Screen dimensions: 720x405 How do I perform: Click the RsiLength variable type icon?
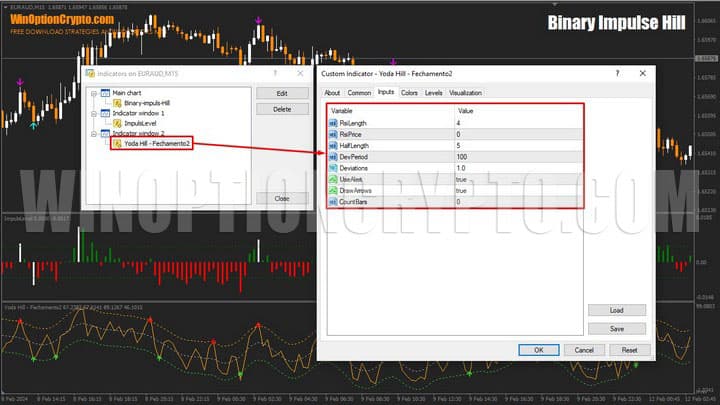tap(333, 121)
